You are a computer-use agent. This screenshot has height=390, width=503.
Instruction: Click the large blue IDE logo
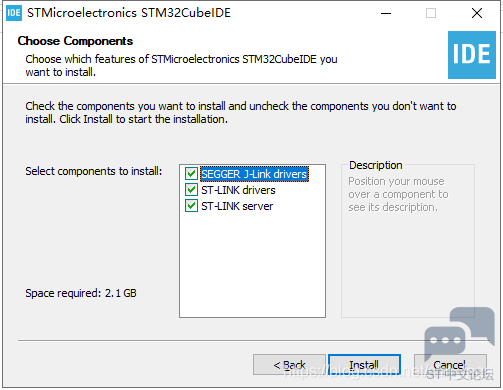pos(472,55)
